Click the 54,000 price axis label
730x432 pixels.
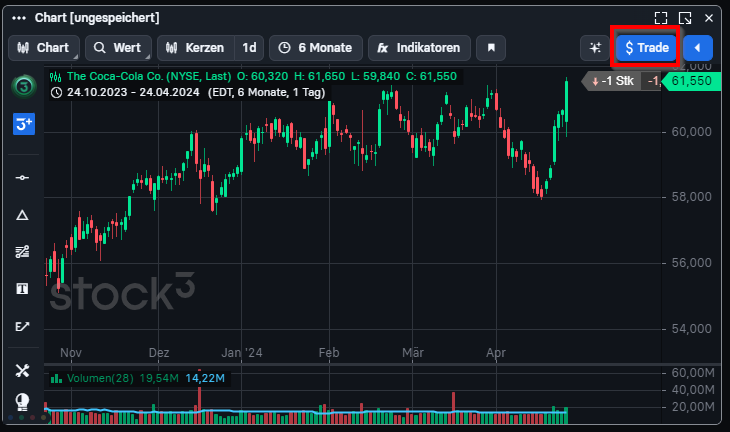click(691, 329)
